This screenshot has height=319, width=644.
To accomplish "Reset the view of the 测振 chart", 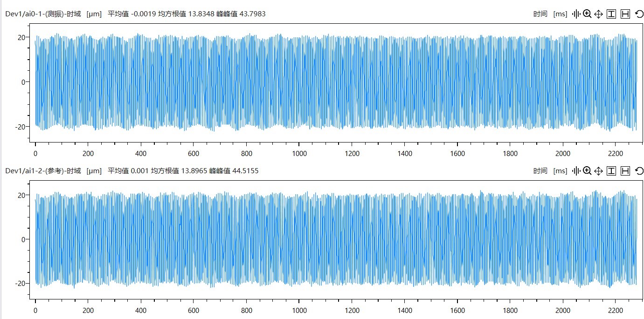I will pos(639,14).
